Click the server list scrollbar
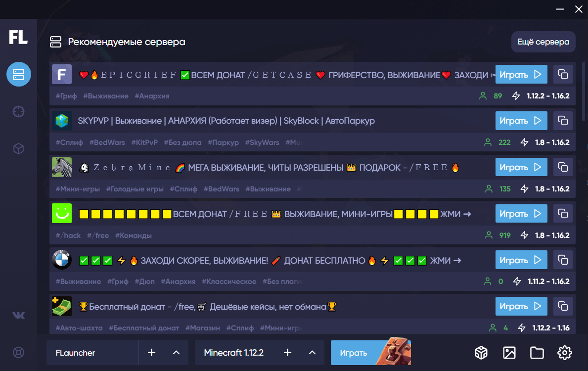This screenshot has height=371, width=588. click(x=584, y=92)
